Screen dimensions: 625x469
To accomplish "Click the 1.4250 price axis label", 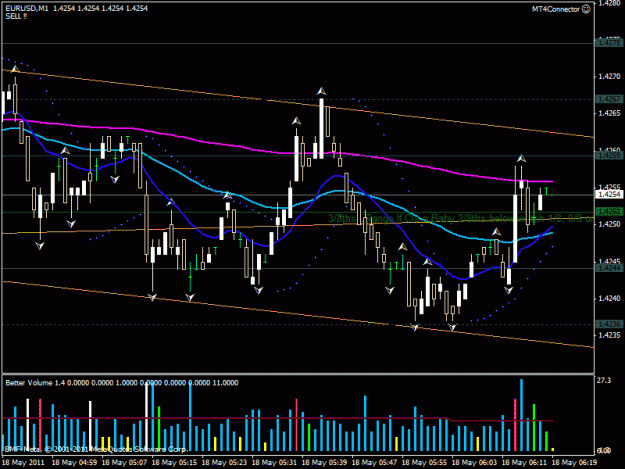I will [x=609, y=224].
